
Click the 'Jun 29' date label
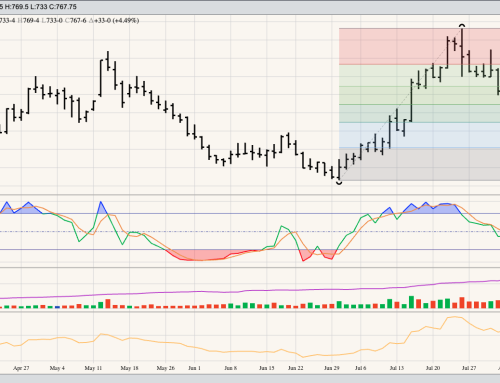tap(332, 368)
